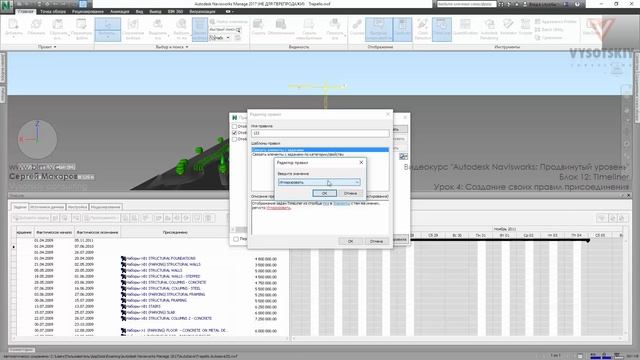Open Сравнение (Compare) tool
640x360 pixels.
coord(549,38)
